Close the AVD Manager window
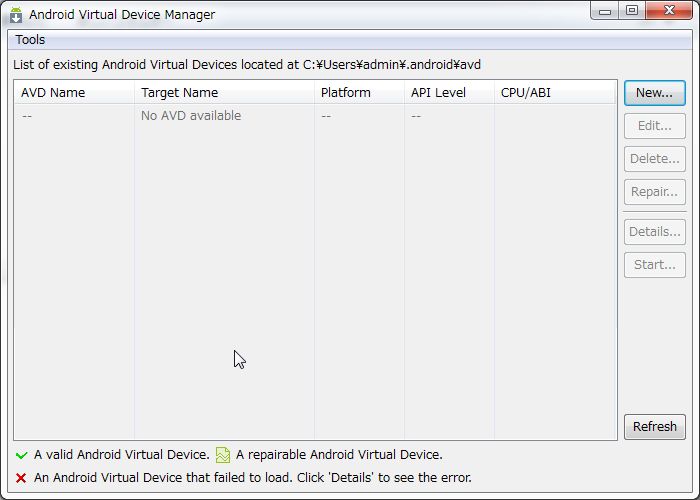Screen dimensions: 700x500 pos(669,11)
